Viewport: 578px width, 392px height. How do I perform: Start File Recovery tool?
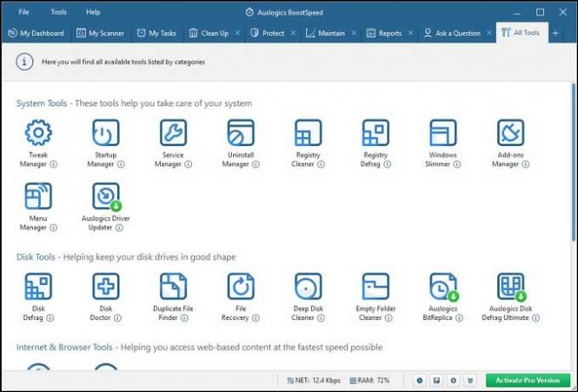pos(241,286)
